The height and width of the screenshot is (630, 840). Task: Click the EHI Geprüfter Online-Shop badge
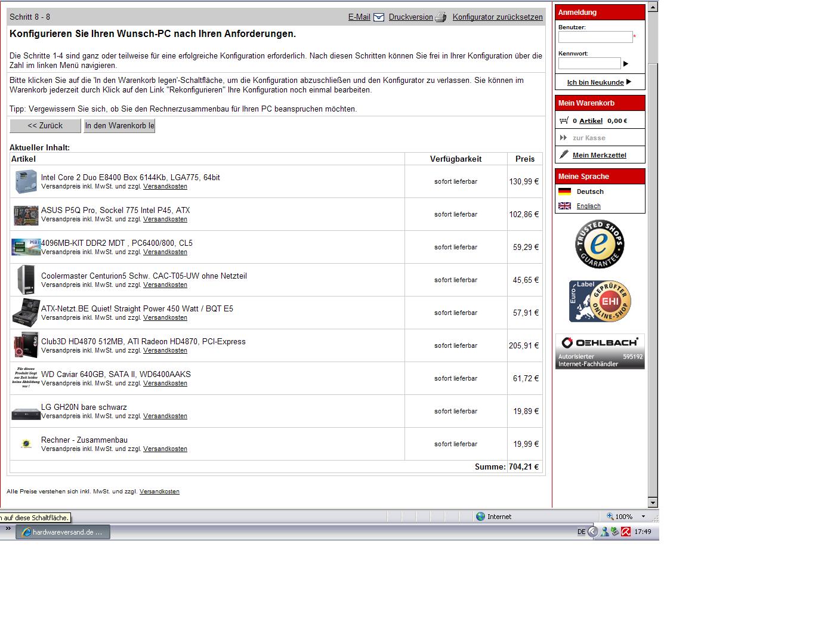600,301
